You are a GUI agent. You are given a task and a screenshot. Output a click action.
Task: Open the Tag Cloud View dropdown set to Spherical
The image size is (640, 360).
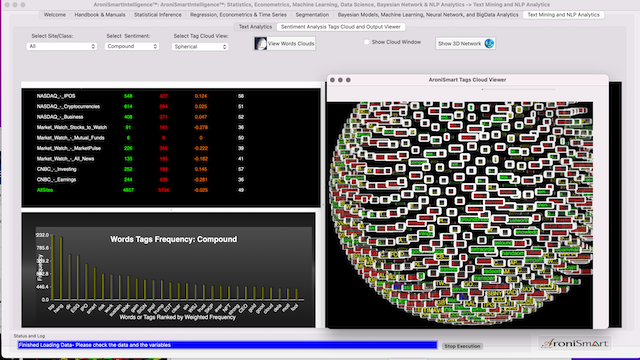(x=200, y=47)
